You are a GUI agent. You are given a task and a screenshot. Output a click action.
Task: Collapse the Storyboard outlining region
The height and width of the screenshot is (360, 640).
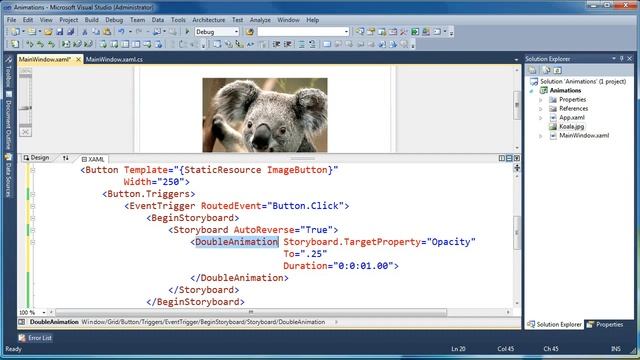click(33, 230)
